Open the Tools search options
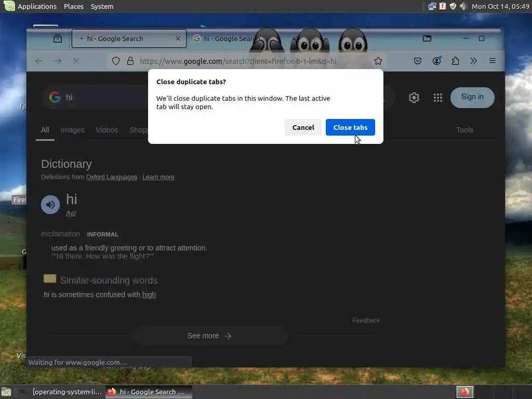This screenshot has width=532, height=399. 464,130
